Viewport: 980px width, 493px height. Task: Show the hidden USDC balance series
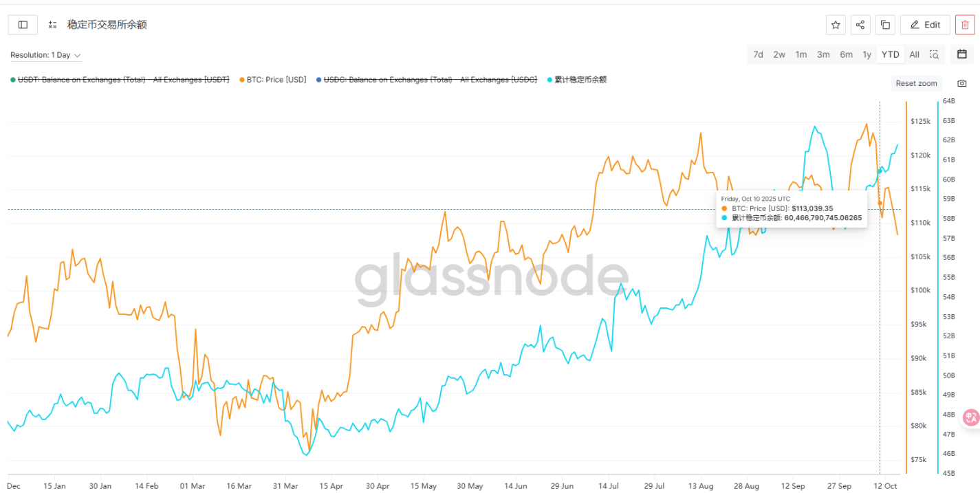431,80
